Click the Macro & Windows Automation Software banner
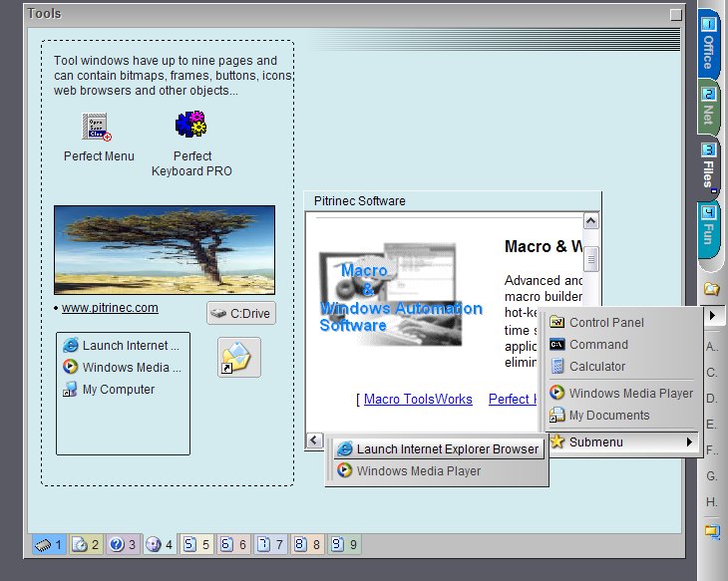728x581 pixels. tap(400, 297)
